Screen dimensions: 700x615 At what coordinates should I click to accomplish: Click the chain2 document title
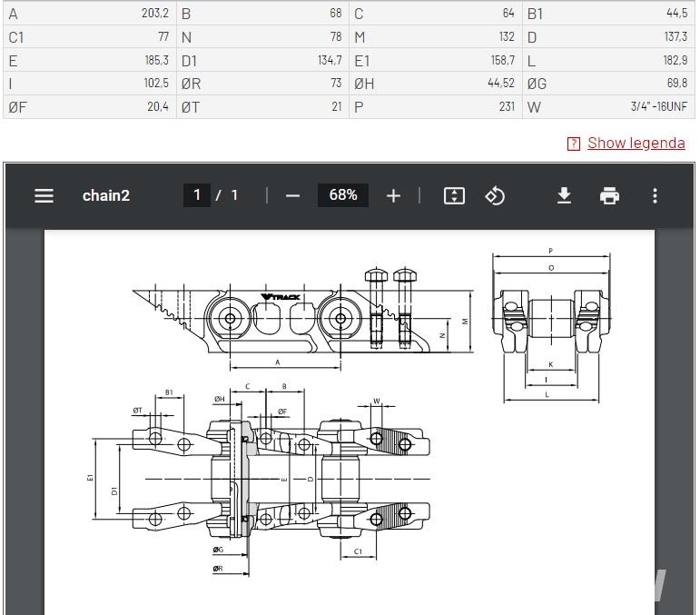[x=106, y=195]
